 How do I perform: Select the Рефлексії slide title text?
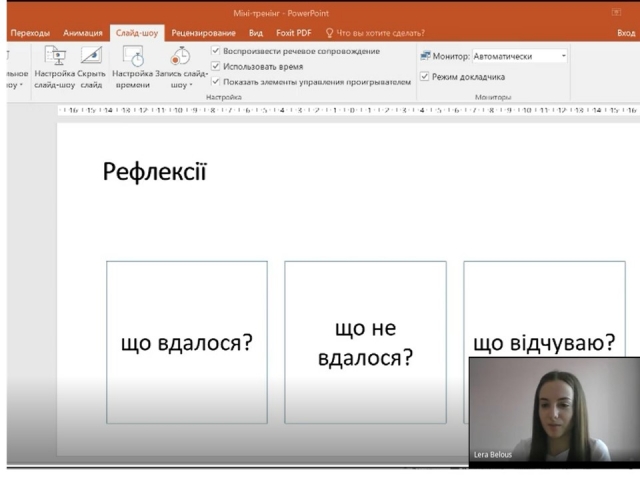click(154, 172)
